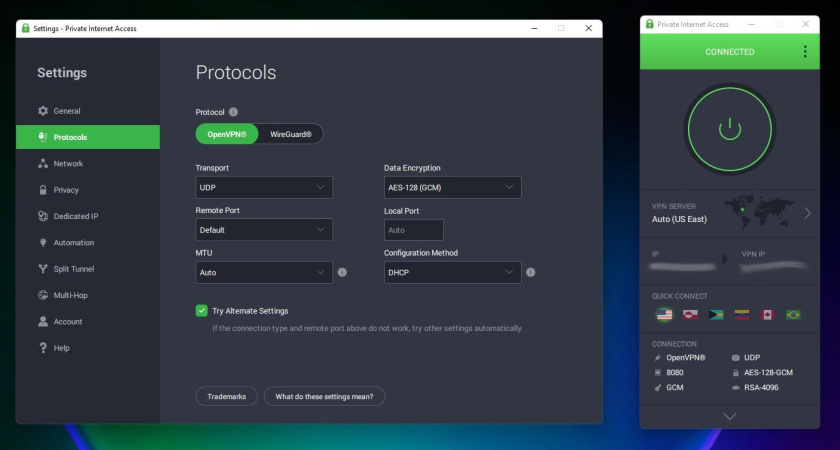
Task: Go to the Split Tunnel settings tab
Action: [73, 269]
